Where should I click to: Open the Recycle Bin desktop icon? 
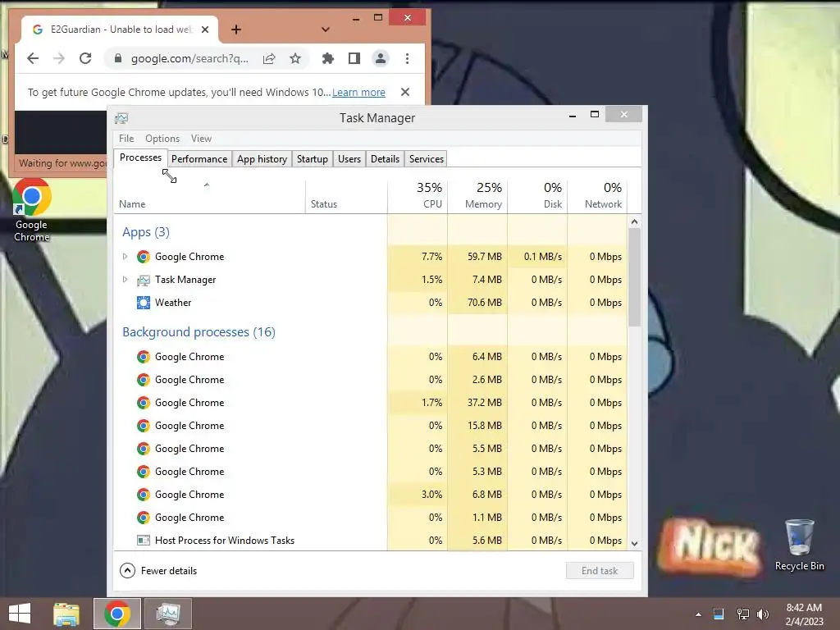799,546
